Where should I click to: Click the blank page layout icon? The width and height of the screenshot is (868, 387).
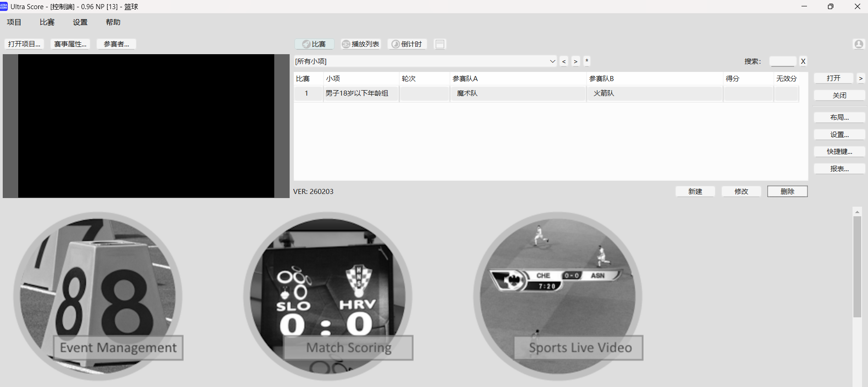[439, 44]
